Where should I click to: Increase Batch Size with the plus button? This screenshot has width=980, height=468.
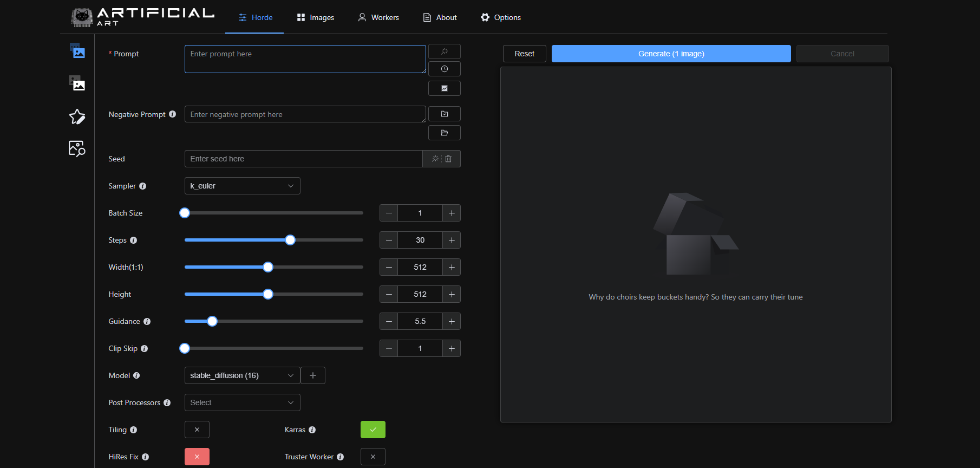[452, 213]
